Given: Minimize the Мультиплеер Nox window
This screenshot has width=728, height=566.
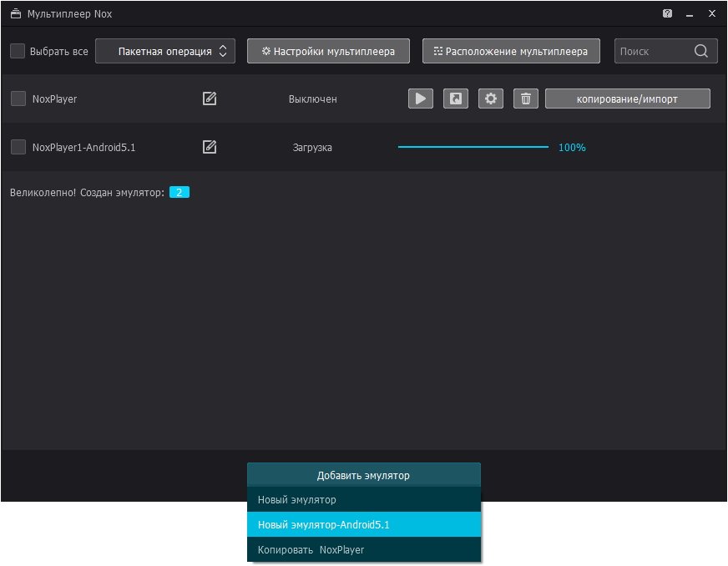Looking at the screenshot, I should click(x=690, y=14).
